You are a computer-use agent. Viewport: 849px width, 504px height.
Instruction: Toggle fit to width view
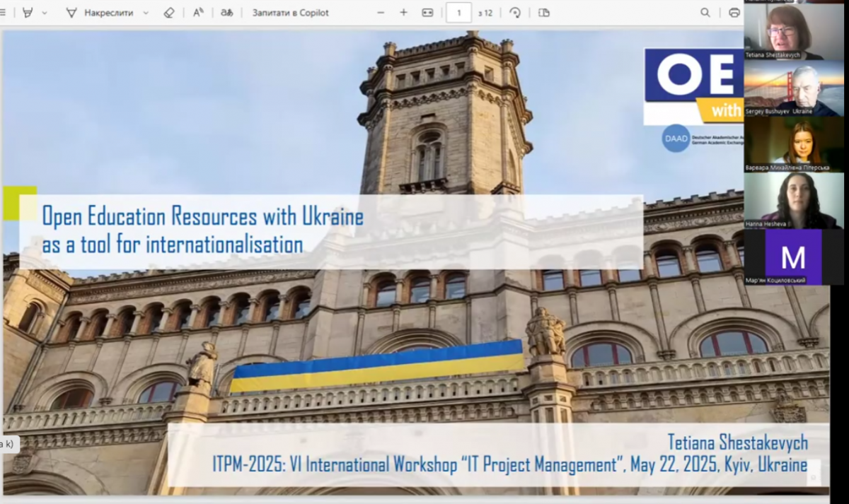point(427,13)
